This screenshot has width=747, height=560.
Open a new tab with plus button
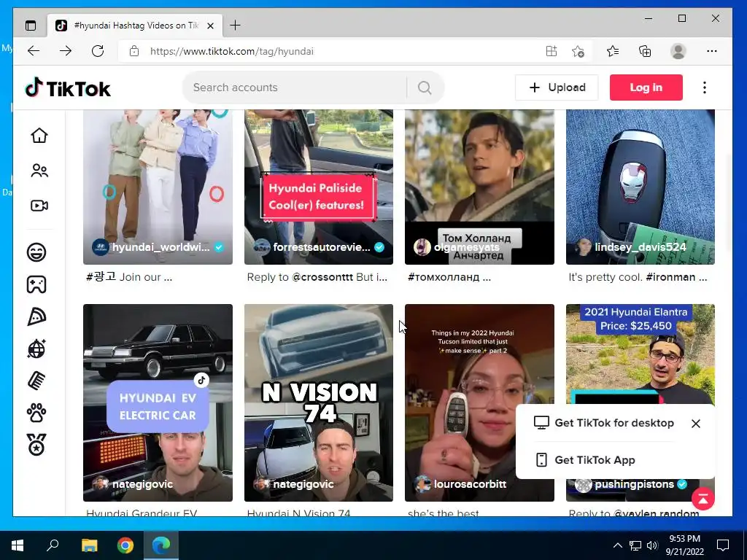236,26
